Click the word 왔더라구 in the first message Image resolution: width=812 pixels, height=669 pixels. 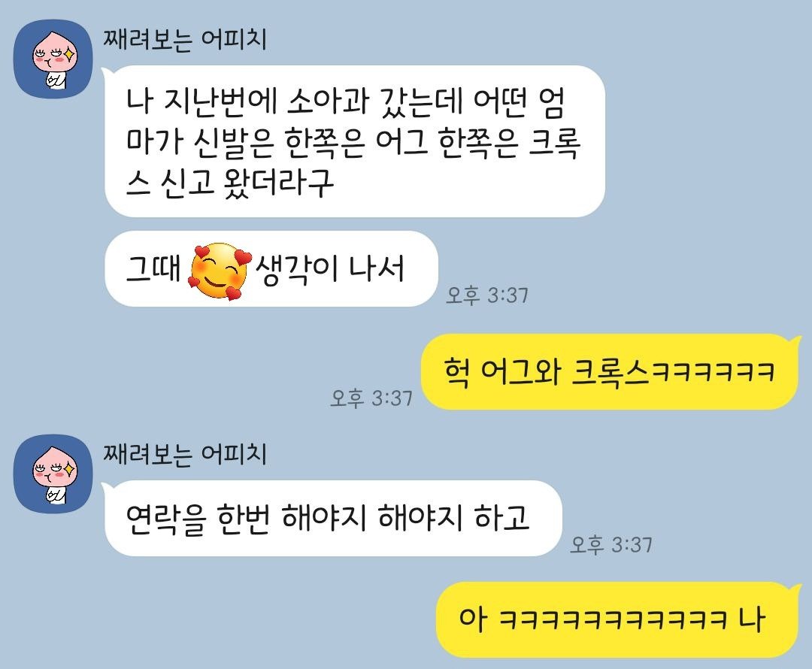[x=279, y=183]
